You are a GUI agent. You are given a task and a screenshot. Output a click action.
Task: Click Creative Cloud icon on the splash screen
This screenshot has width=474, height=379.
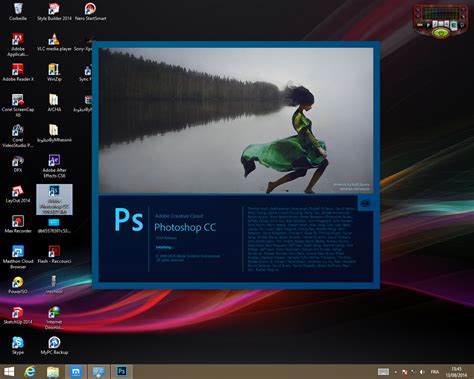(x=365, y=203)
